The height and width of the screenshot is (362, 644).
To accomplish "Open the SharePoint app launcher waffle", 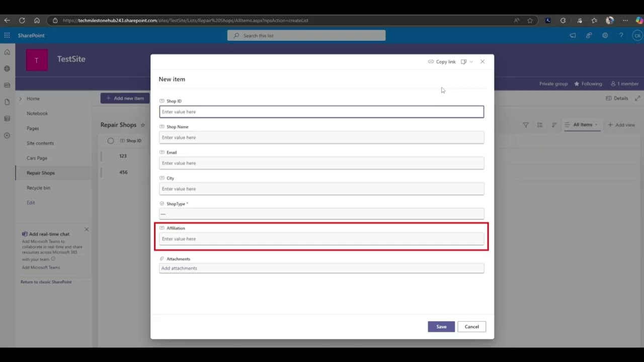I will tap(7, 36).
